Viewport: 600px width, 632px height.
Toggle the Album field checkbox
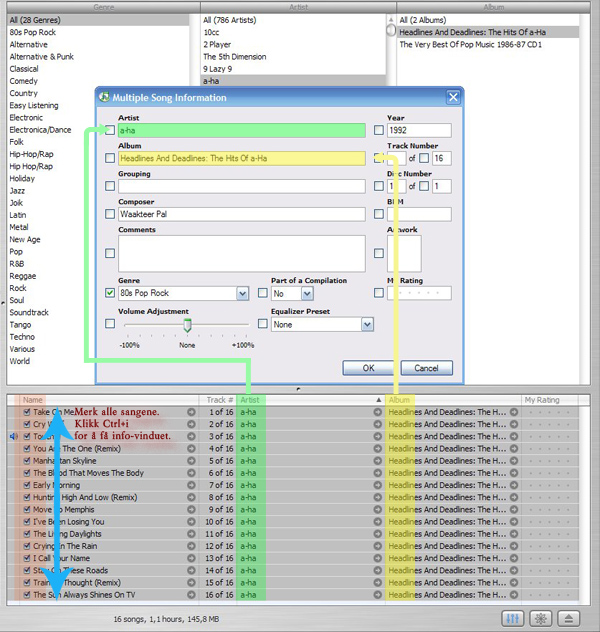[110, 158]
